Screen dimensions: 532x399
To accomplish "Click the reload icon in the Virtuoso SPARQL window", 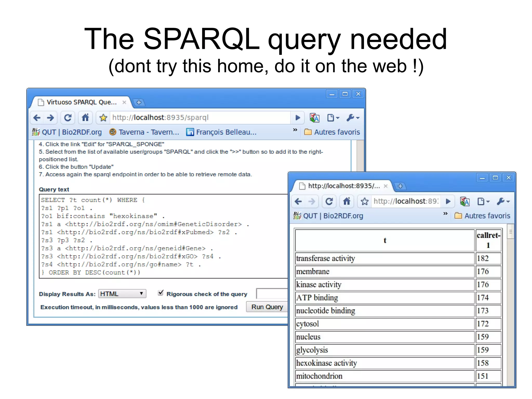I will click(x=68, y=118).
